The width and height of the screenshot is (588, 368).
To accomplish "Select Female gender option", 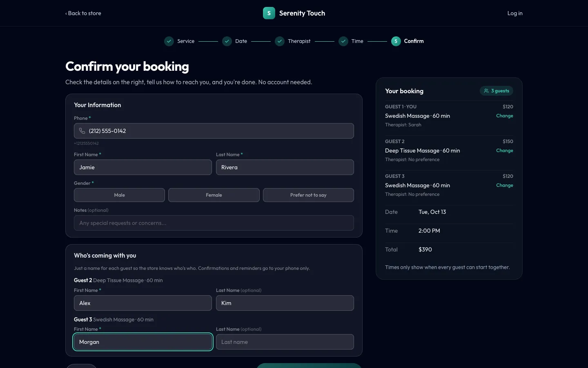I will tap(214, 195).
